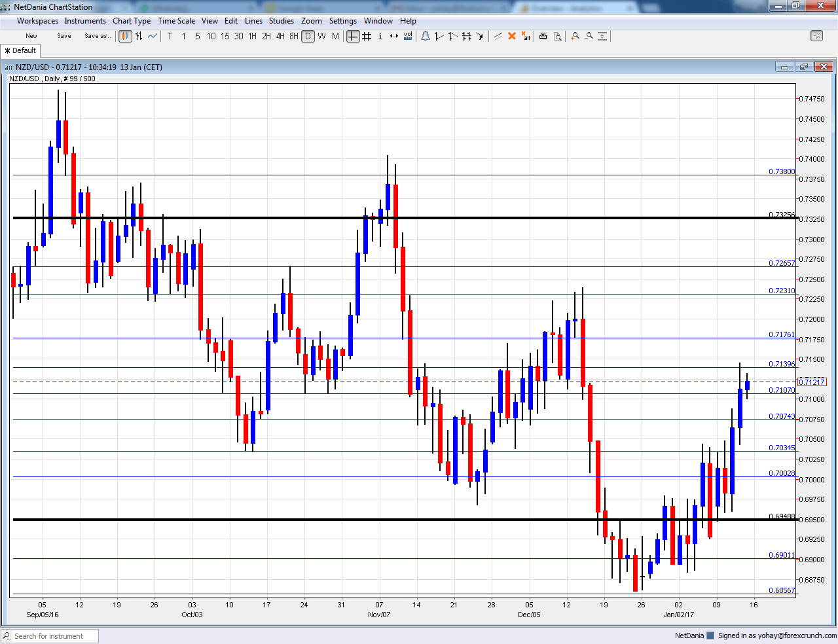Click the orange X delete icon
Screen dimensions: 838x644
click(x=512, y=37)
